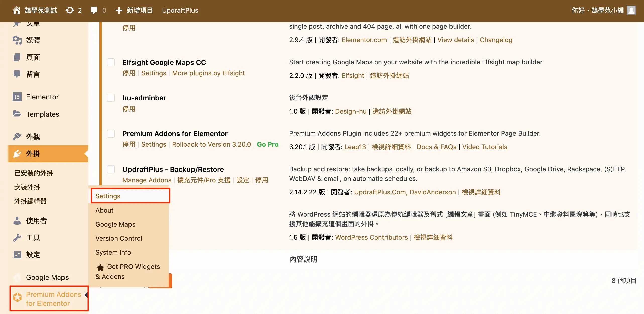Open Get PRO Widgets & Addons entry
644x314 pixels.
coord(128,272)
